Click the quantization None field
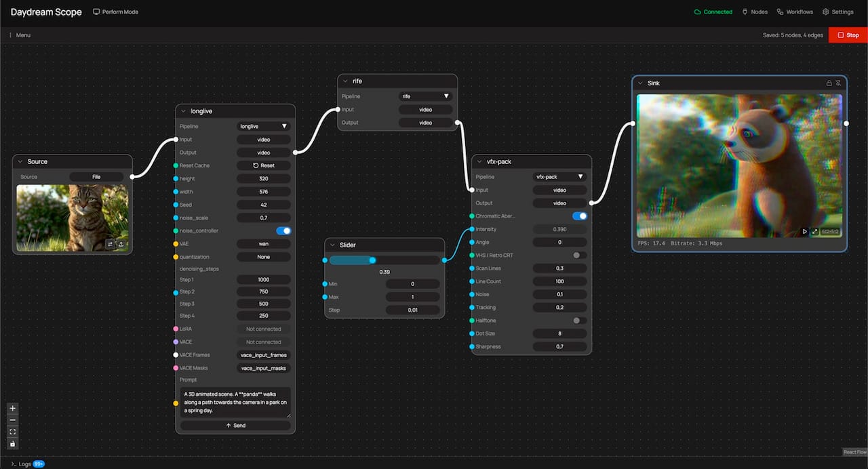 [264, 257]
